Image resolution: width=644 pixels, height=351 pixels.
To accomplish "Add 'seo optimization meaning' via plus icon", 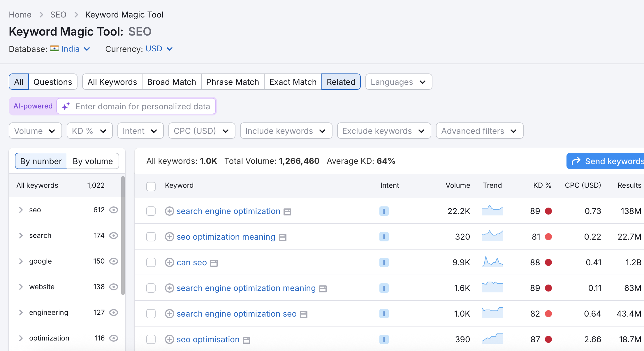I will [169, 237].
